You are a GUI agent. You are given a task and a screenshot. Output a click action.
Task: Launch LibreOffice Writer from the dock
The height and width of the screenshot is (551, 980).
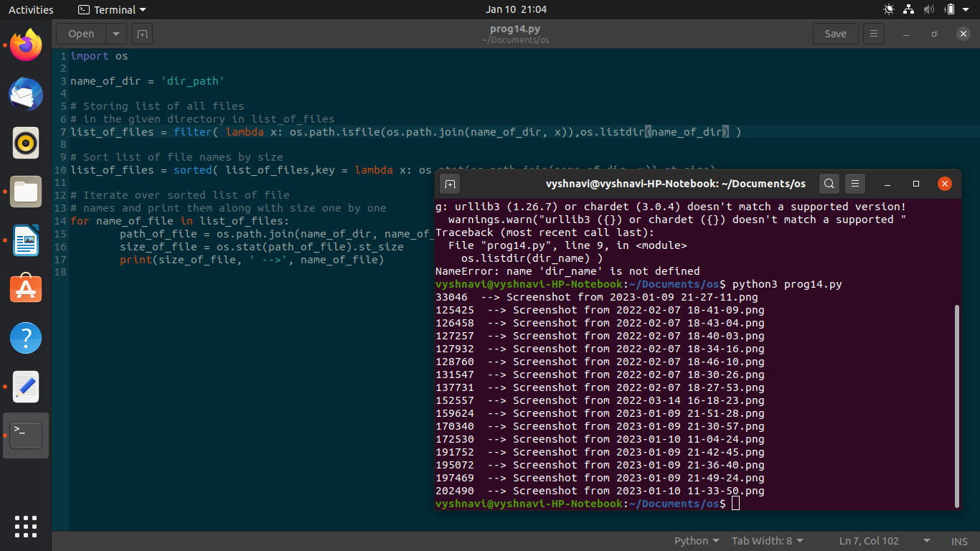pyautogui.click(x=26, y=240)
